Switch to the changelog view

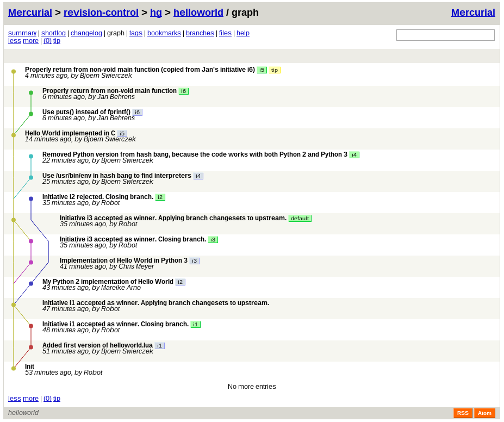click(x=86, y=33)
